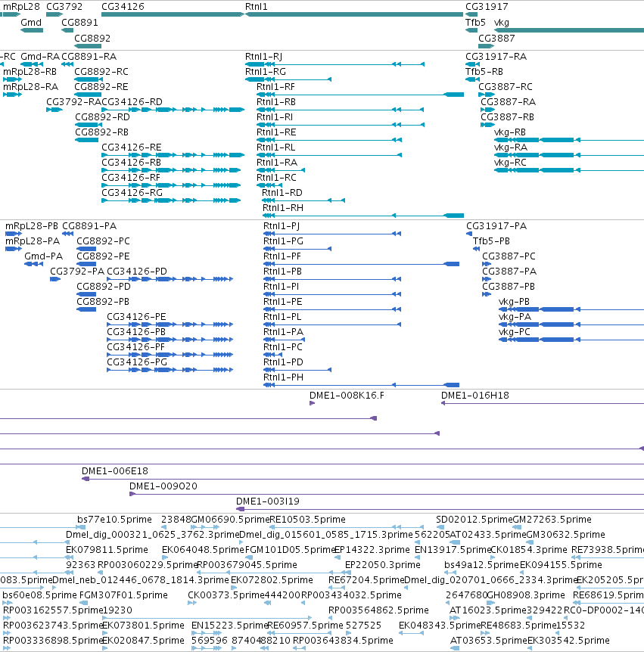Screen dimensions: 644x652
Task: Click transcript CG34126-RD label
Action: pyautogui.click(x=132, y=102)
